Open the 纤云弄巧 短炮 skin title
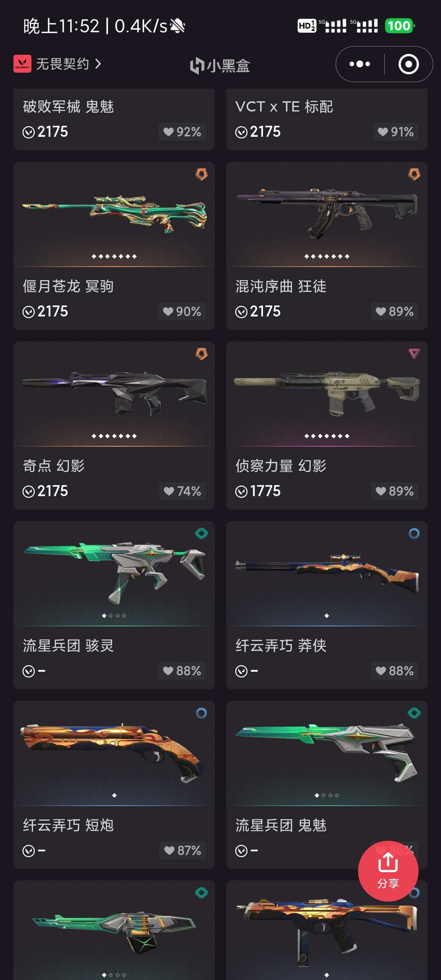Screen dimensions: 441x980 (68, 825)
